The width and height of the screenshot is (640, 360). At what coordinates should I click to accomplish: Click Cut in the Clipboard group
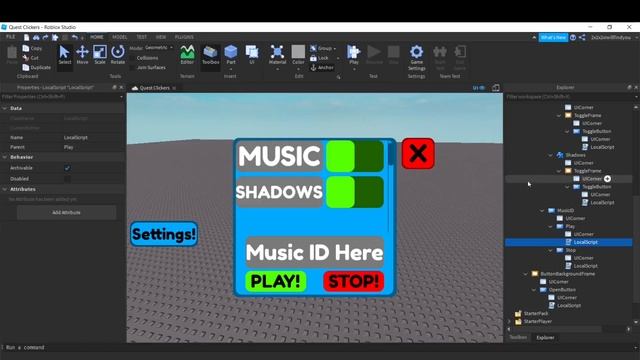(x=31, y=58)
